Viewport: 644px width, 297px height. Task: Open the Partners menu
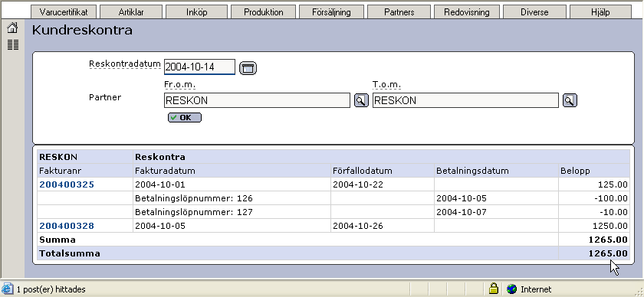pyautogui.click(x=399, y=12)
